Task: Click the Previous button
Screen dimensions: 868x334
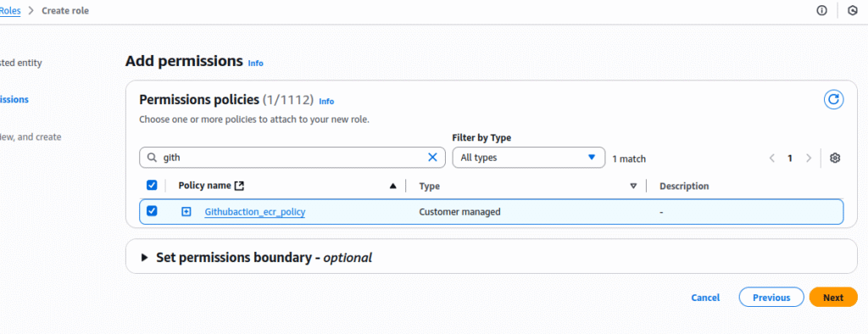Action: tap(771, 297)
